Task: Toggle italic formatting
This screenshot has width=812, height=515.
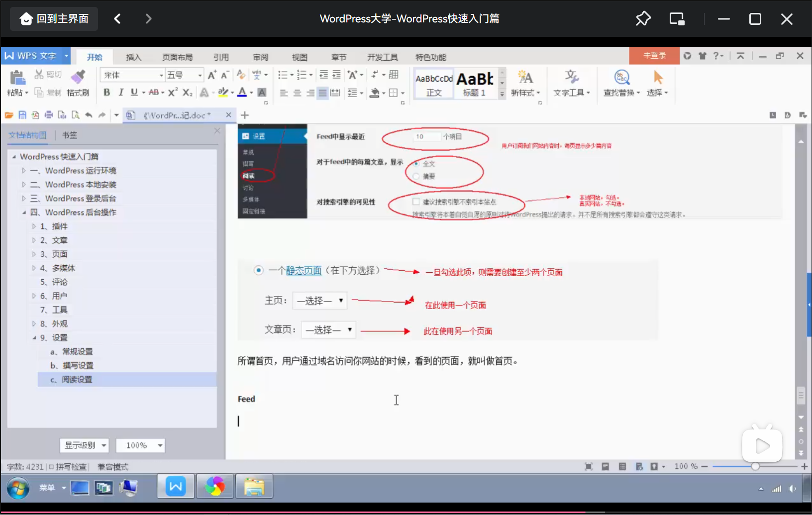Action: pyautogui.click(x=120, y=92)
